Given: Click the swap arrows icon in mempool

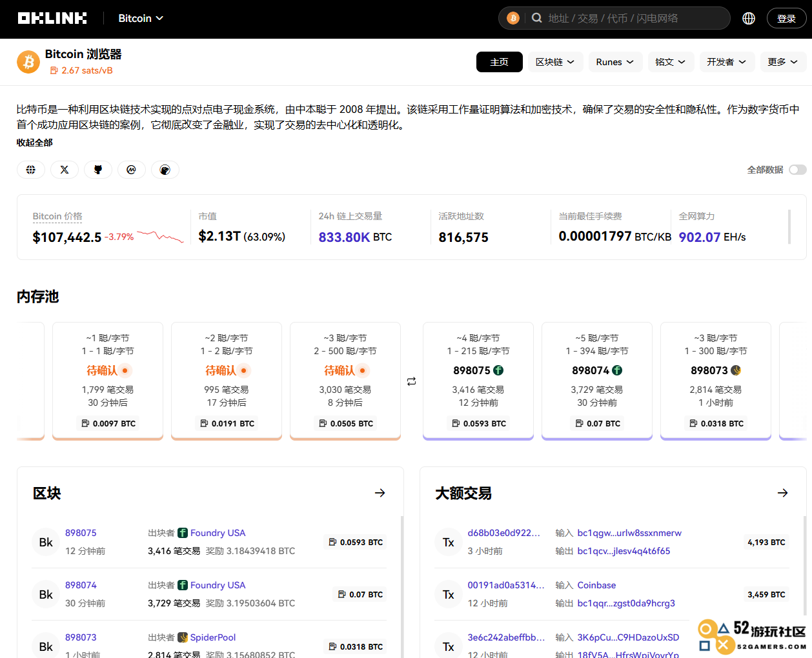Looking at the screenshot, I should pyautogui.click(x=412, y=381).
